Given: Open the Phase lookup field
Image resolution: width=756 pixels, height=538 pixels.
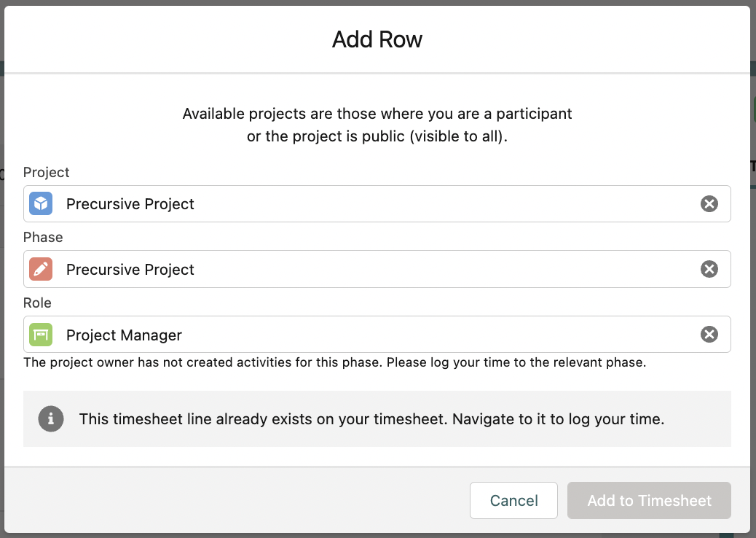Looking at the screenshot, I should tap(364, 270).
